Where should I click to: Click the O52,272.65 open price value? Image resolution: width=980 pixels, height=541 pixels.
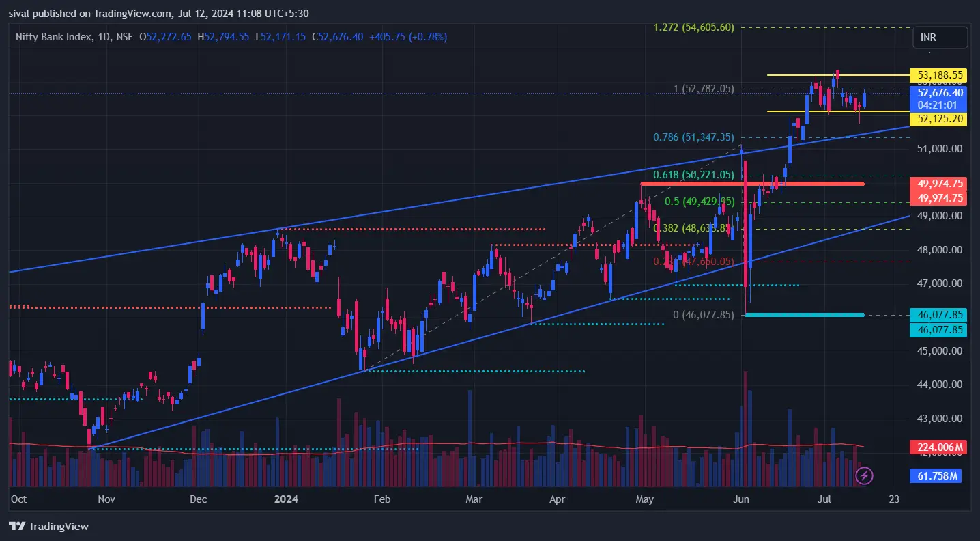click(x=166, y=37)
